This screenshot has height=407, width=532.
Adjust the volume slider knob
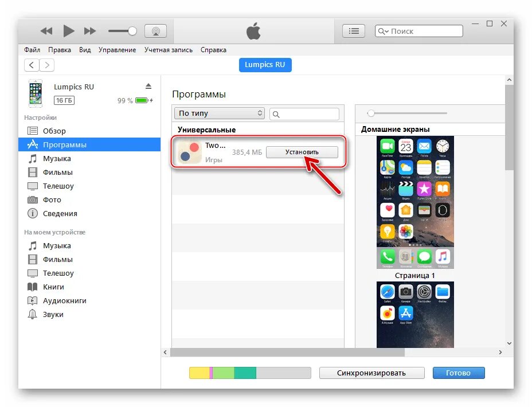[132, 31]
